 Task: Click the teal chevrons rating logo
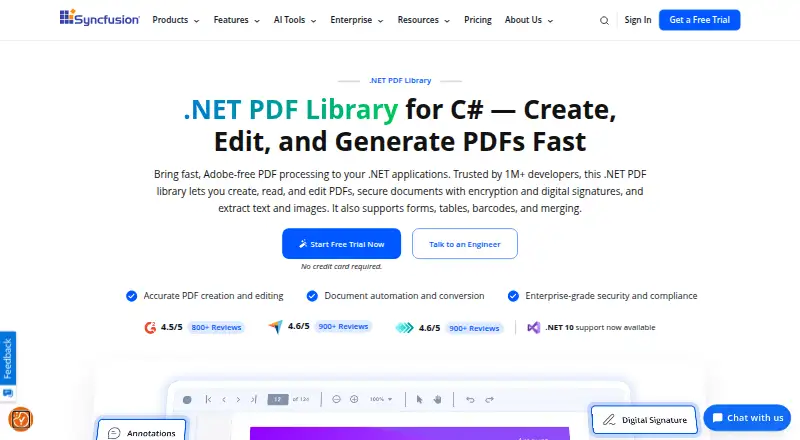pos(405,328)
